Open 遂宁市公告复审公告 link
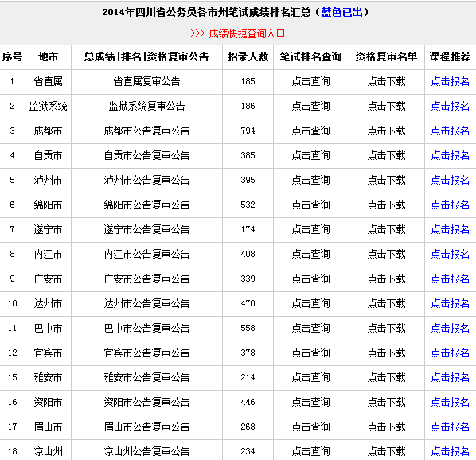 [146, 229]
